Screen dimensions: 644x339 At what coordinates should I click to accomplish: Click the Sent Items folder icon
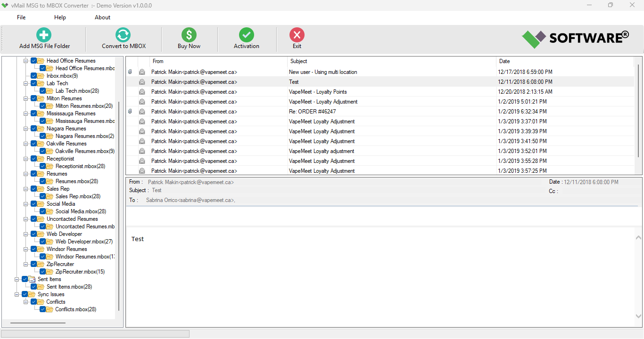[x=32, y=279]
